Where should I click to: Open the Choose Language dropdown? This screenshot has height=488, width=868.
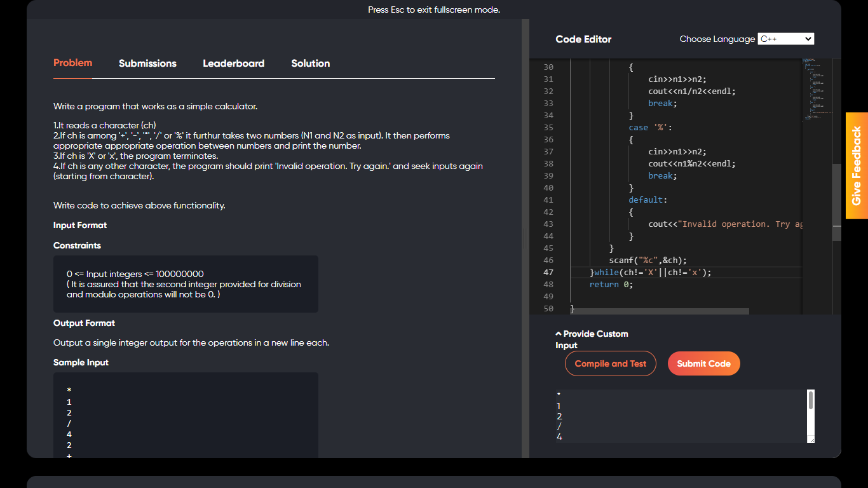coord(785,39)
